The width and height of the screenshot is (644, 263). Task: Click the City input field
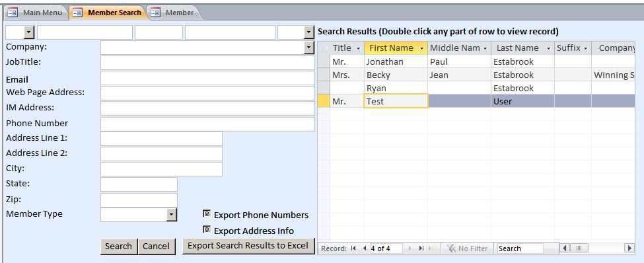click(161, 169)
